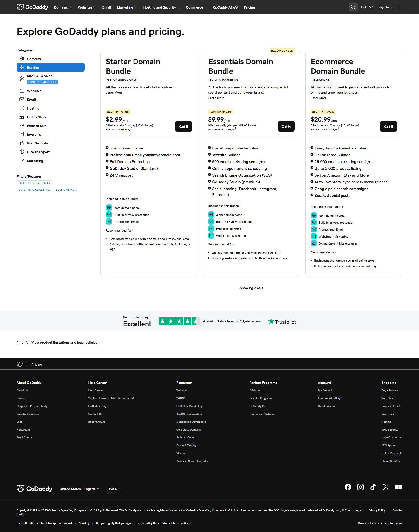Click Get It for Starter Domain Bundle

coord(184,126)
